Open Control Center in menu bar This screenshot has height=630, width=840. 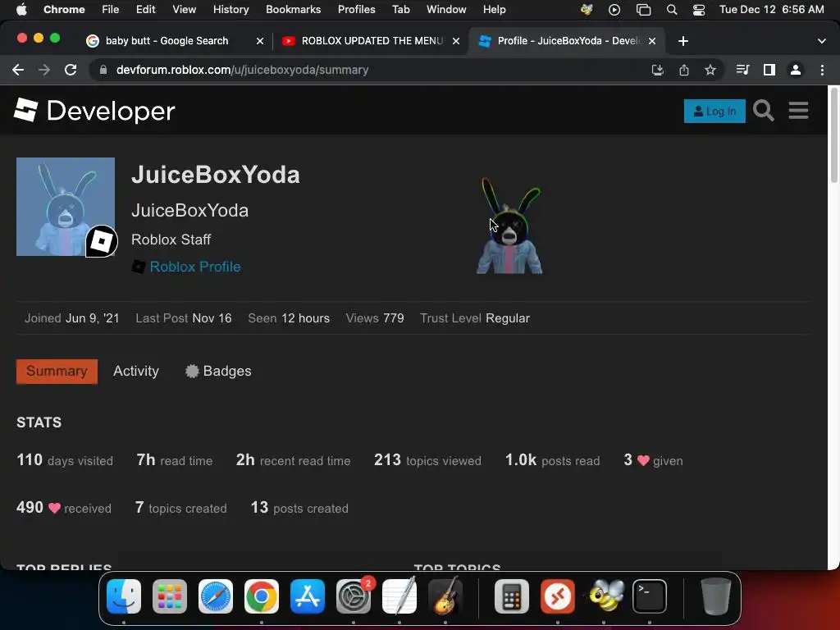pos(699,10)
